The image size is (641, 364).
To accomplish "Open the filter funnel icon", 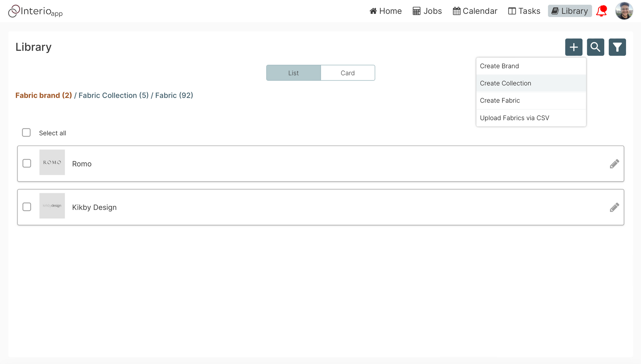I will [x=617, y=47].
